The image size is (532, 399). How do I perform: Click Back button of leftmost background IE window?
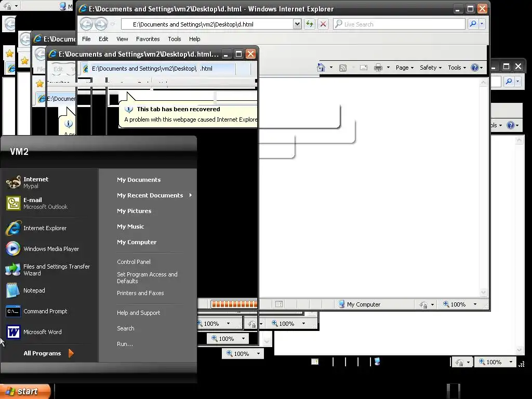pyautogui.click(x=9, y=24)
